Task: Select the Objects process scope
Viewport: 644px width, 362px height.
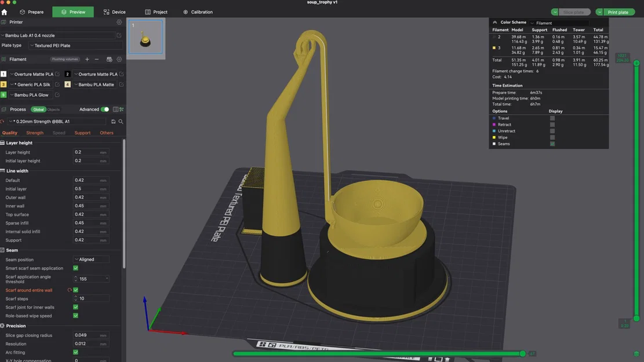Action: click(x=53, y=109)
